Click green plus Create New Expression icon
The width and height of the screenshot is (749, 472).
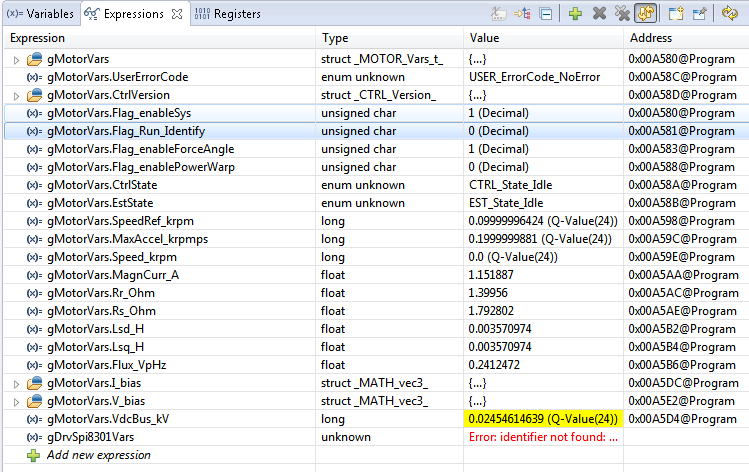[575, 13]
